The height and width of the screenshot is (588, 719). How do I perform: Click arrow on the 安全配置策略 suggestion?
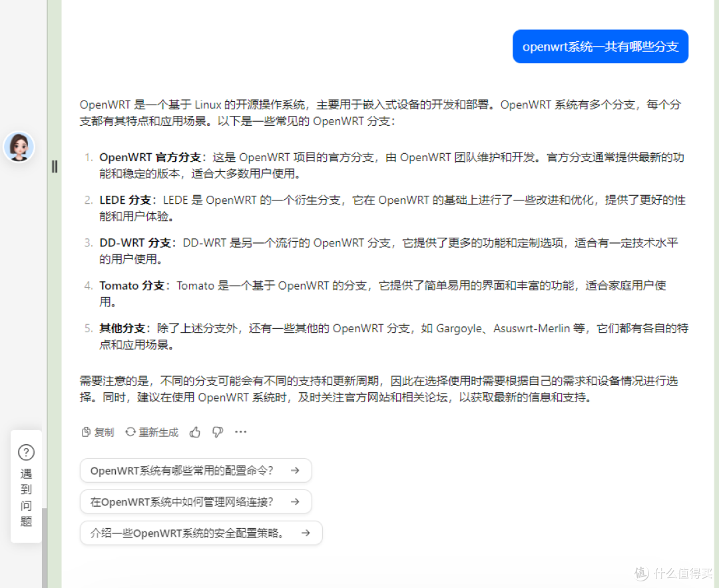coord(306,533)
